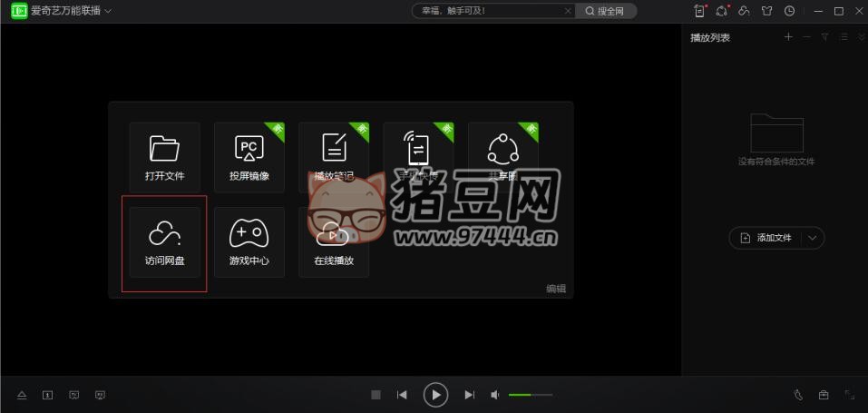This screenshot has height=413, width=868.
Task: Adjust the green volume slider
Action: click(x=531, y=395)
